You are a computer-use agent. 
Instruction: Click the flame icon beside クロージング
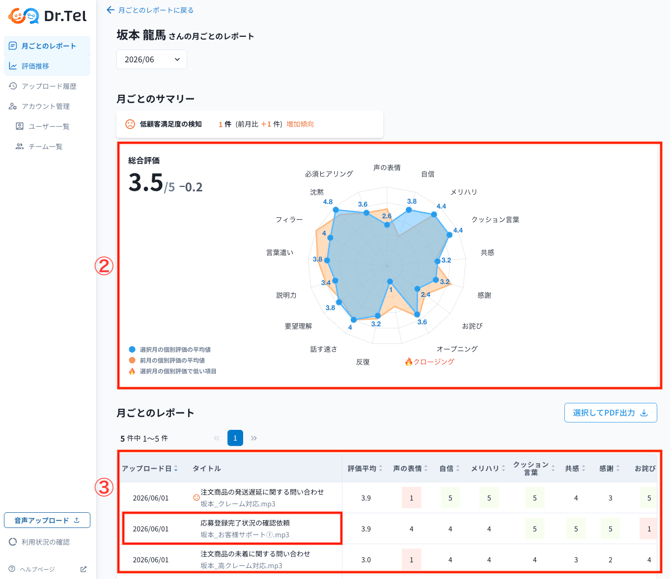[408, 362]
